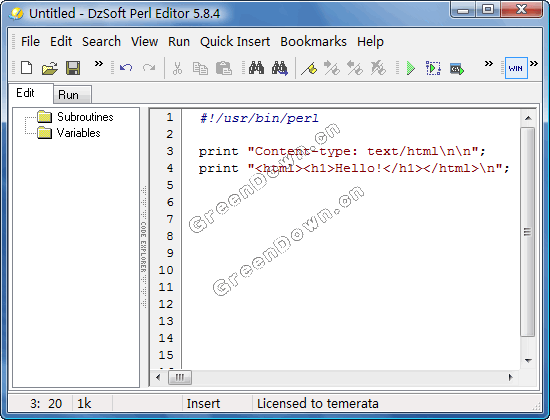Click the application icon in title bar

pos(16,14)
